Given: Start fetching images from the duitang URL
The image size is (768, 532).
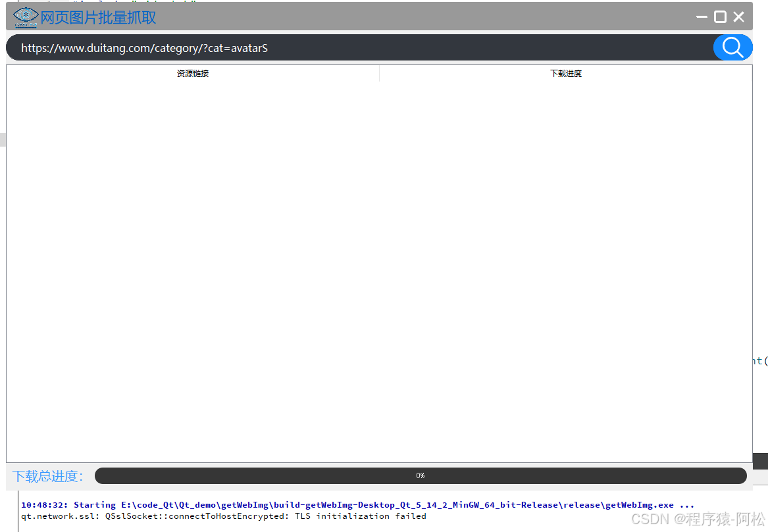Looking at the screenshot, I should [732, 47].
